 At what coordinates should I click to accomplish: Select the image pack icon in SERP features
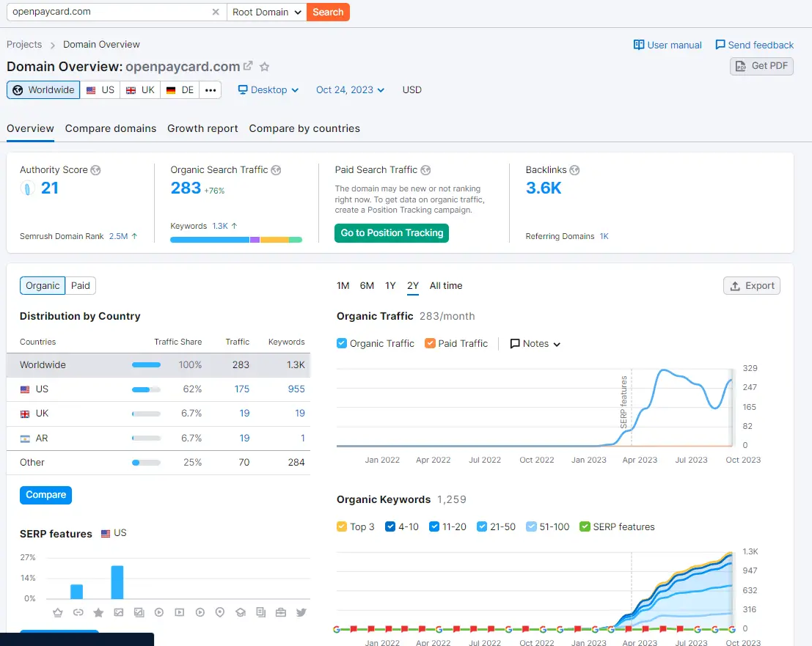(139, 612)
